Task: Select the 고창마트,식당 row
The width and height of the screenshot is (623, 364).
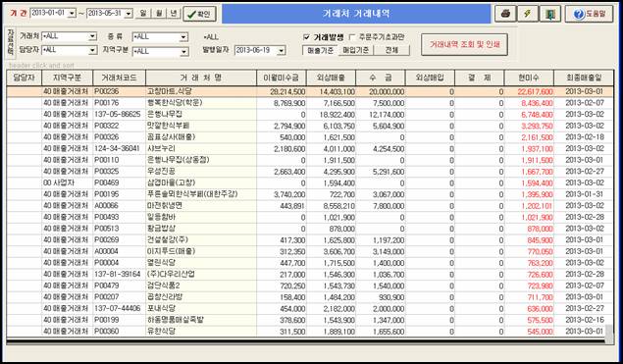Action: pyautogui.click(x=310, y=92)
